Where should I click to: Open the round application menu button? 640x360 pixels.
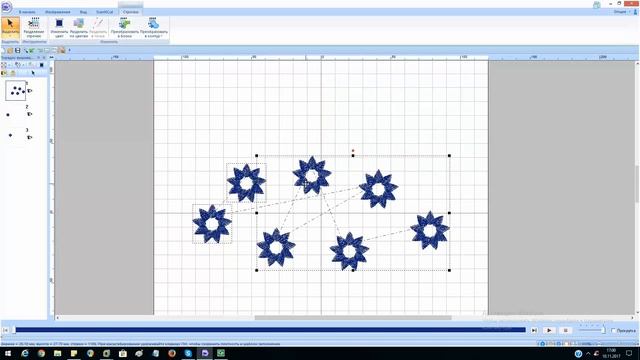[7, 7]
